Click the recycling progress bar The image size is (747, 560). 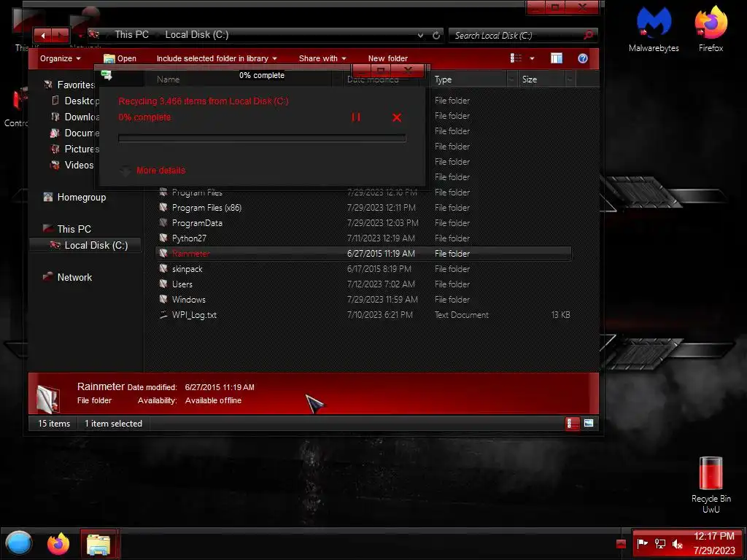click(262, 138)
